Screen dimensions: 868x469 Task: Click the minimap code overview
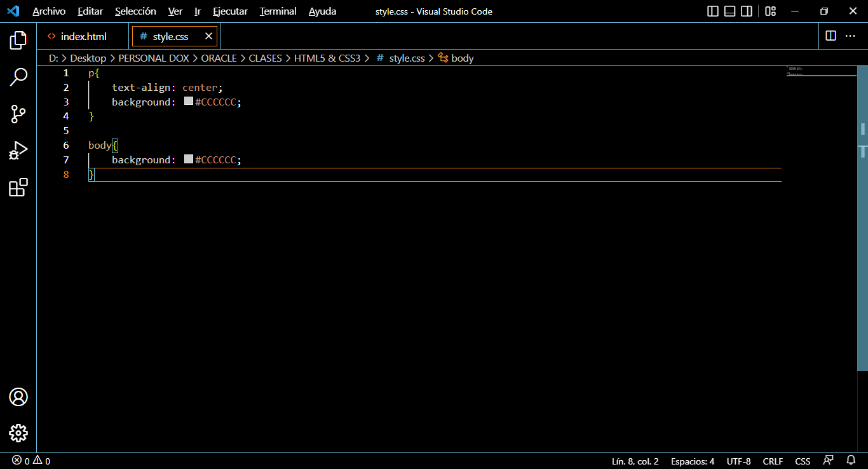coord(821,71)
